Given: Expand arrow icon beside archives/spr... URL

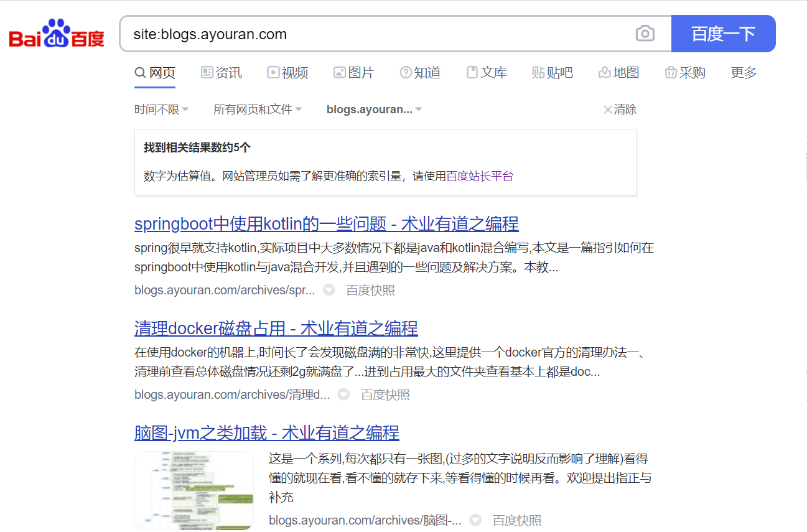Looking at the screenshot, I should click(x=329, y=290).
